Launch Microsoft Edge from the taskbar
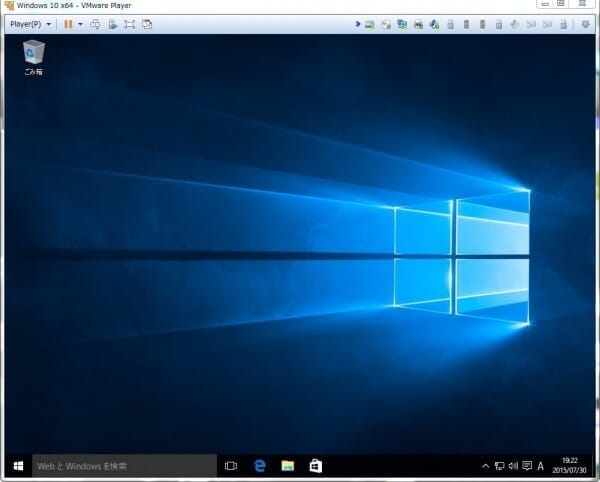600x482 pixels. (x=260, y=466)
